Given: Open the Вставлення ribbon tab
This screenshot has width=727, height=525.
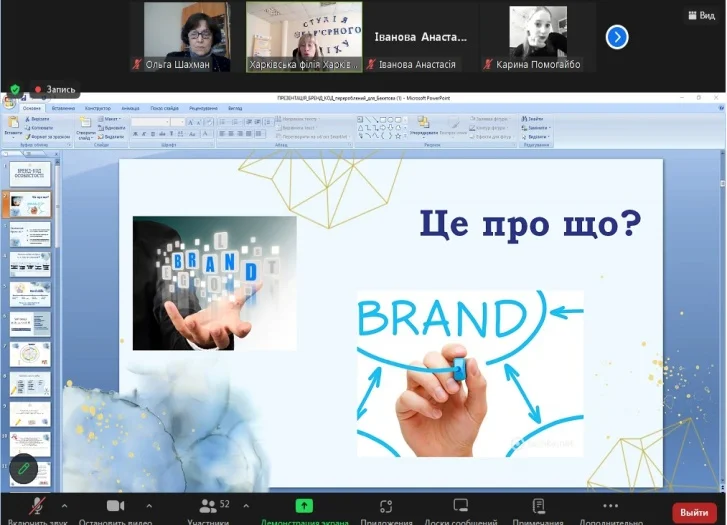Looking at the screenshot, I should pos(62,108).
